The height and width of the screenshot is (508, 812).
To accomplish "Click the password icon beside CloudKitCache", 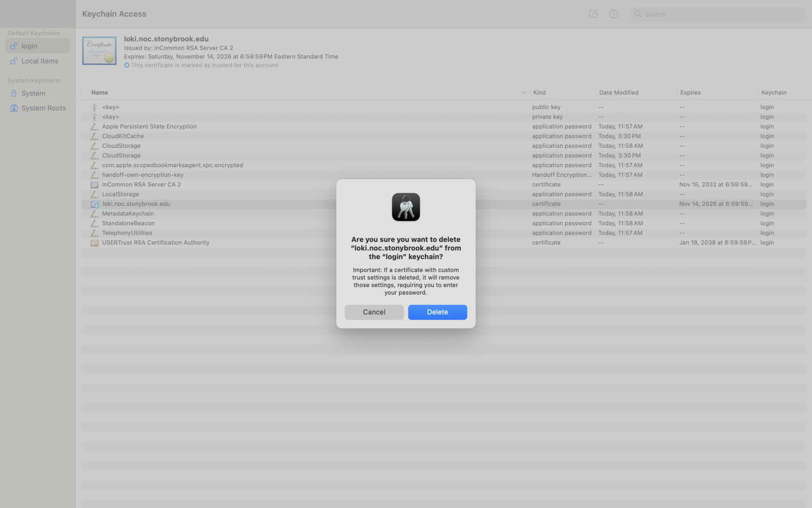I will coord(94,136).
